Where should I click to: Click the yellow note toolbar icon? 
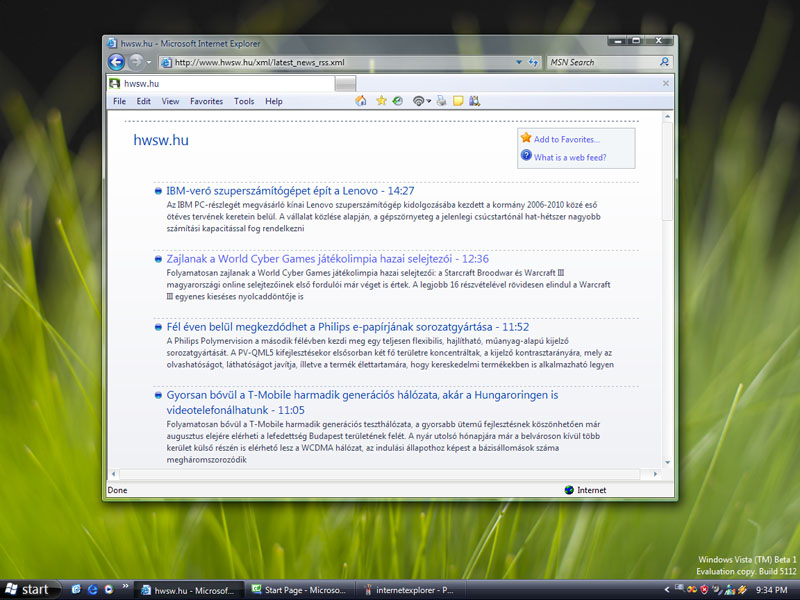coord(458,101)
